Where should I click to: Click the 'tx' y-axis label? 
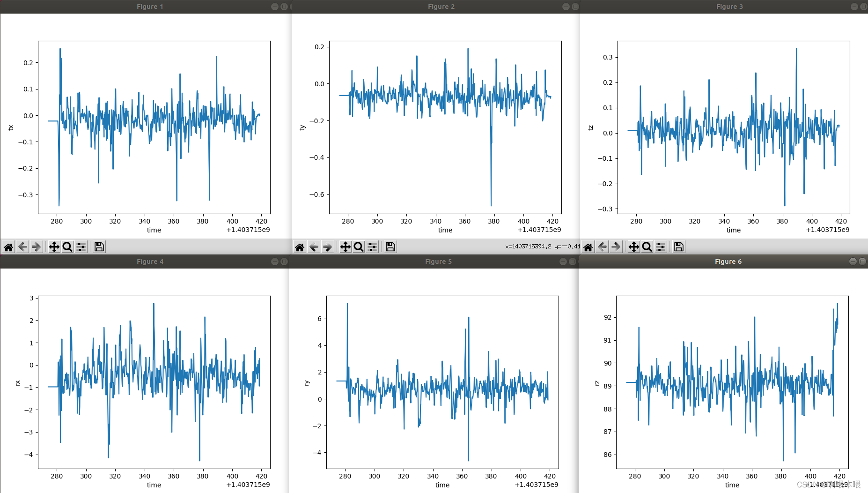[11, 128]
